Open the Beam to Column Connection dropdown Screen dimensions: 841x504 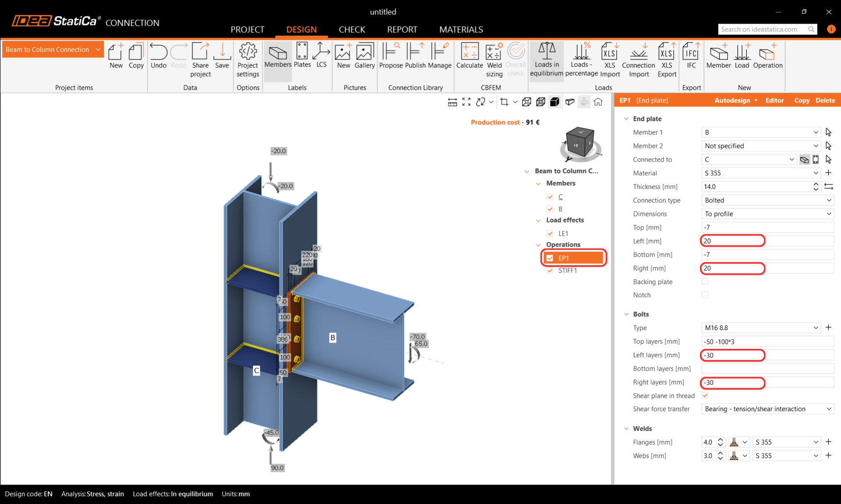pyautogui.click(x=53, y=50)
